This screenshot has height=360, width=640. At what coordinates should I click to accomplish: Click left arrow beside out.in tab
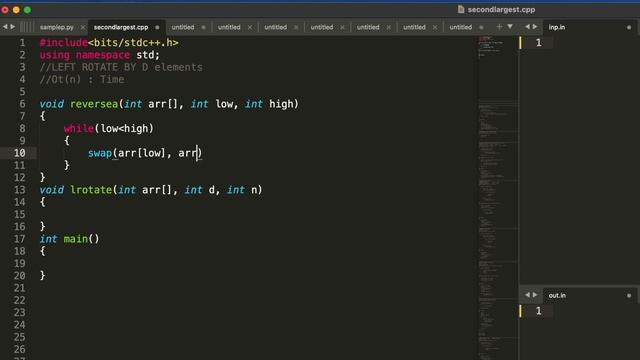pyautogui.click(x=527, y=295)
